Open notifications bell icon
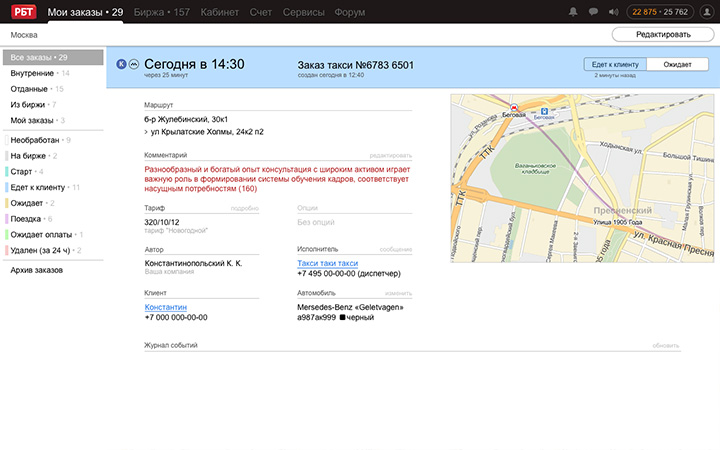Screen dimensions: 720x450 click(573, 12)
